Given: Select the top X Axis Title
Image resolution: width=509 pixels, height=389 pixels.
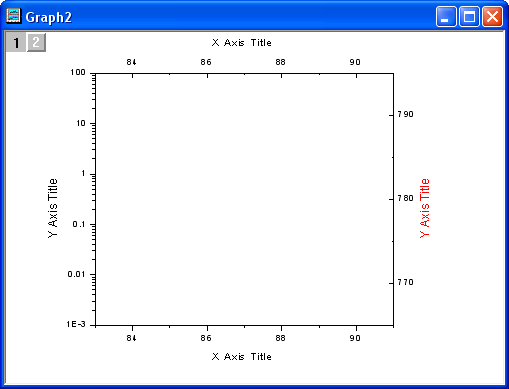Looking at the screenshot, I should [242, 43].
